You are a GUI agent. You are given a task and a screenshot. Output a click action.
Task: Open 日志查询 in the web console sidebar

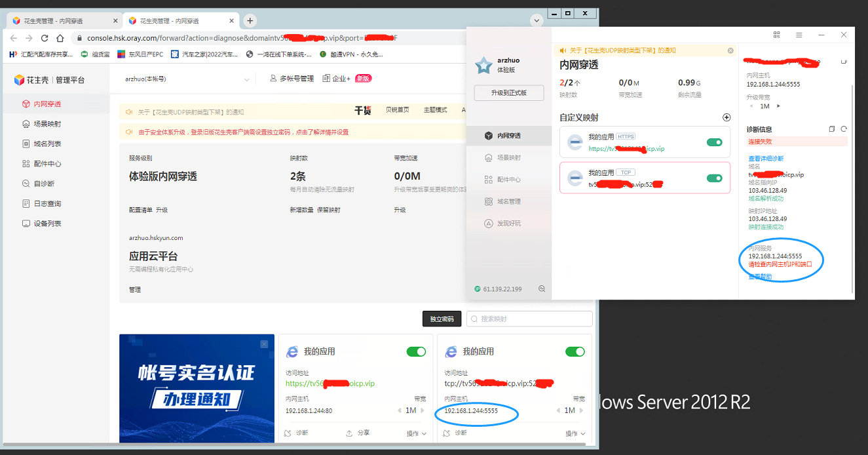47,204
